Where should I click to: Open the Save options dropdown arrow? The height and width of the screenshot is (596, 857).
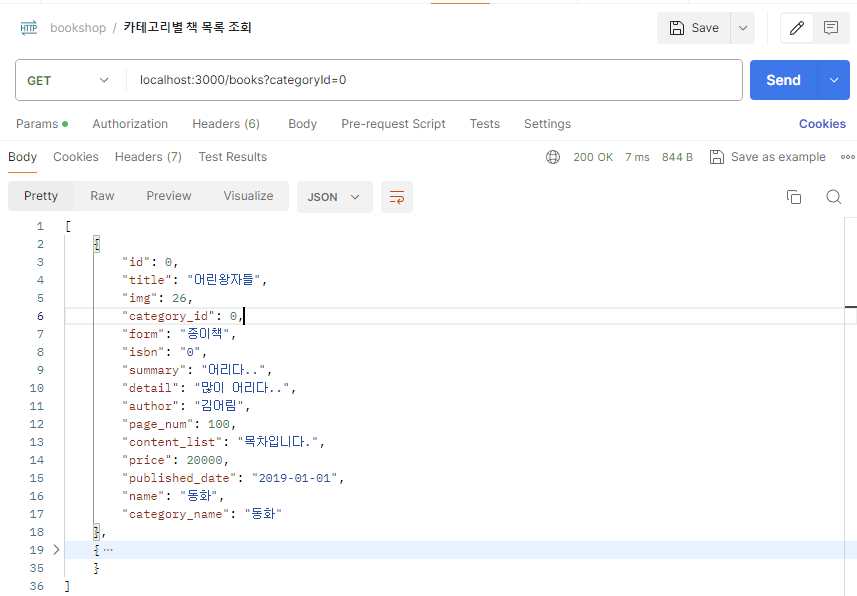click(743, 28)
